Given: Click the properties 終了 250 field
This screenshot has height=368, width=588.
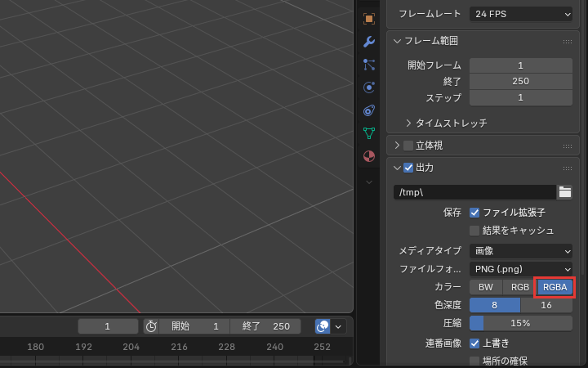Looking at the screenshot, I should 521,82.
